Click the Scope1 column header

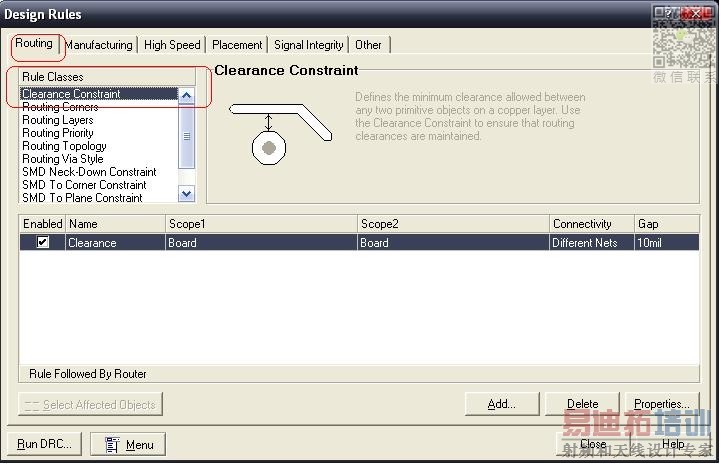point(261,224)
